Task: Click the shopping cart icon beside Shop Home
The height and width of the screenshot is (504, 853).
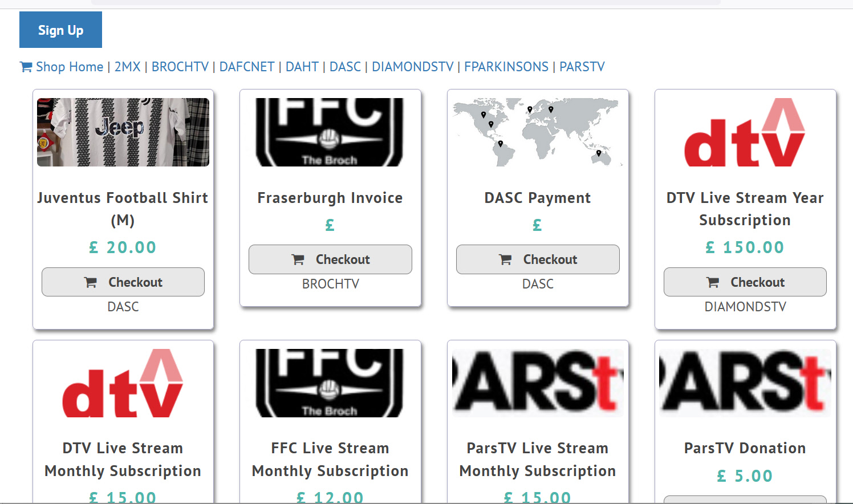Action: [x=26, y=67]
